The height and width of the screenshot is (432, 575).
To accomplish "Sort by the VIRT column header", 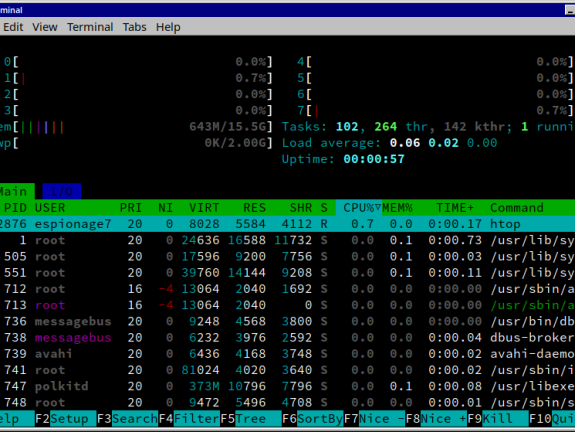I will click(x=204, y=208).
